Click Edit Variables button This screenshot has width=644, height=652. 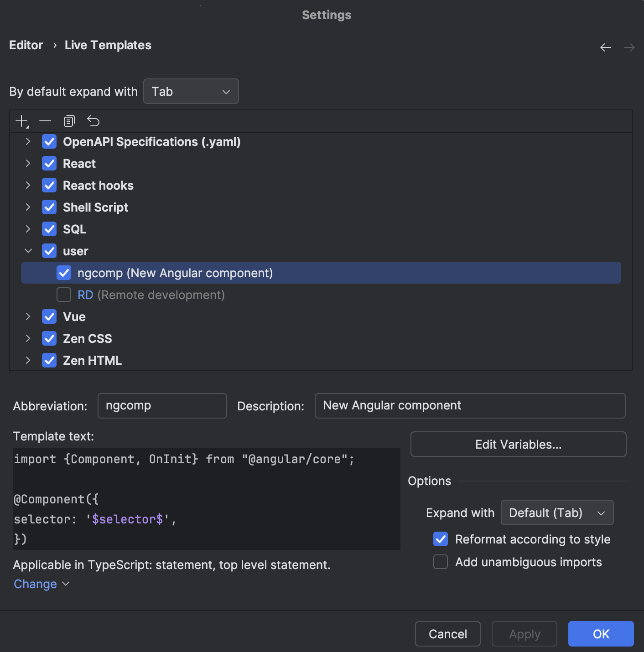519,444
